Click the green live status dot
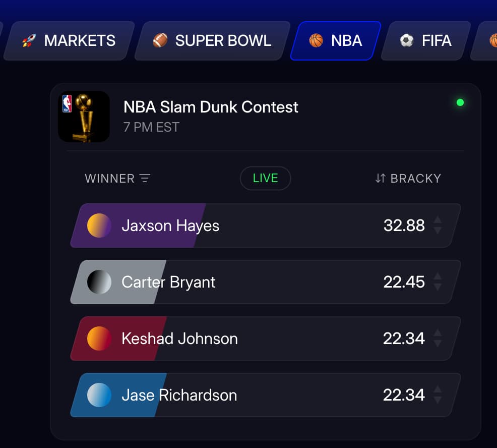This screenshot has height=448, width=497. click(460, 103)
